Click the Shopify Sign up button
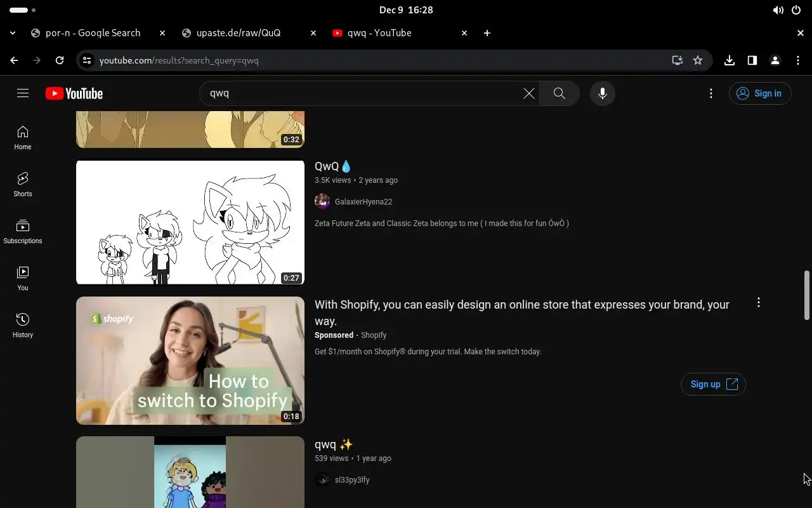 pos(713,384)
